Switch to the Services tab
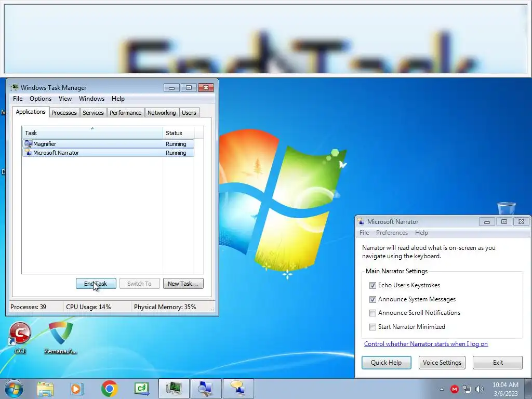The image size is (532, 399). pos(93,113)
